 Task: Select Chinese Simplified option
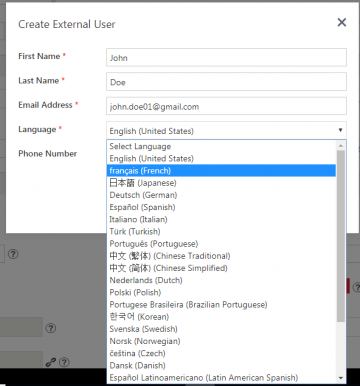[x=221, y=268]
